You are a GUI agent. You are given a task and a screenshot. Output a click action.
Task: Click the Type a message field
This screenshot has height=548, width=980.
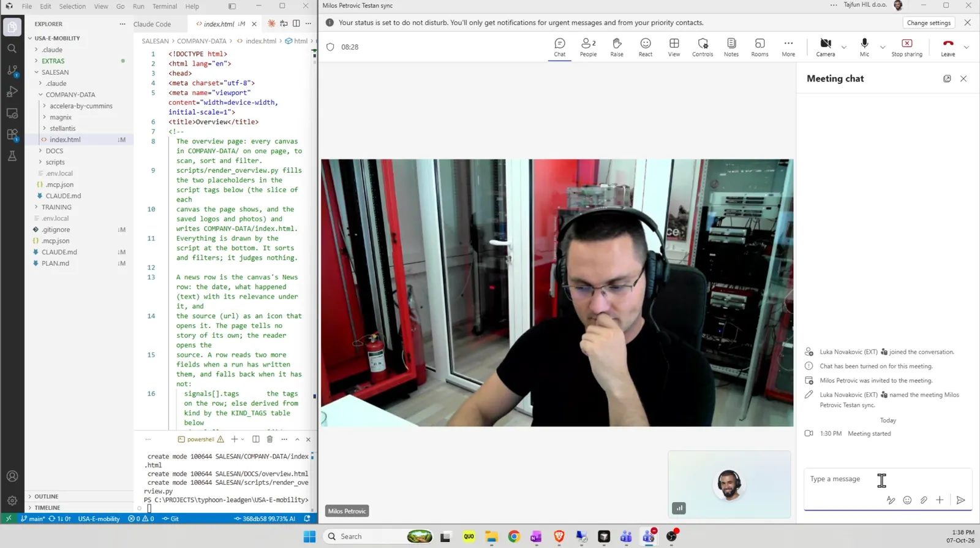[x=888, y=479]
